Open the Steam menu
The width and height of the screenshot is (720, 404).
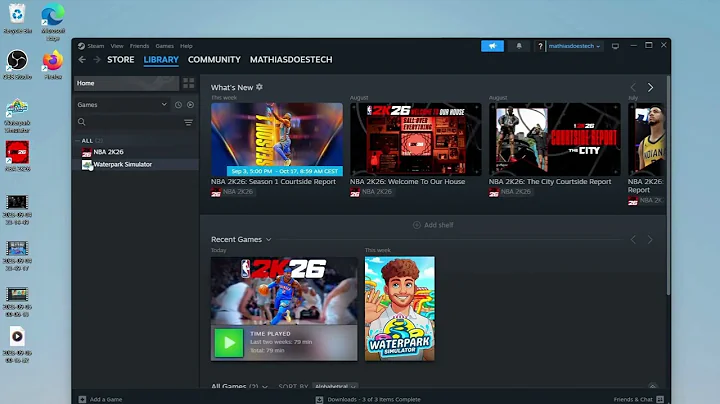pos(96,46)
